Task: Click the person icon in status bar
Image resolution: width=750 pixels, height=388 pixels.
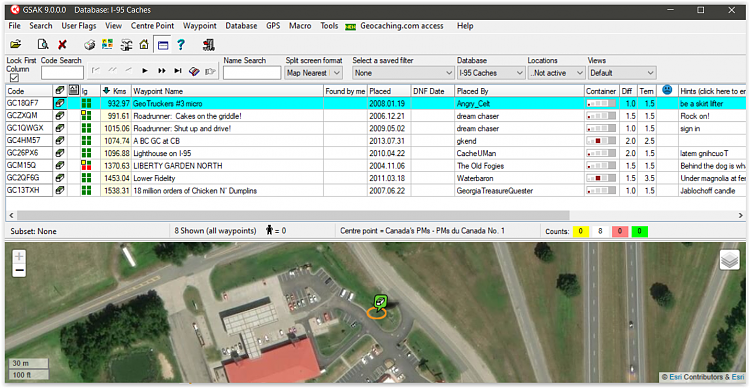Action: (x=269, y=231)
